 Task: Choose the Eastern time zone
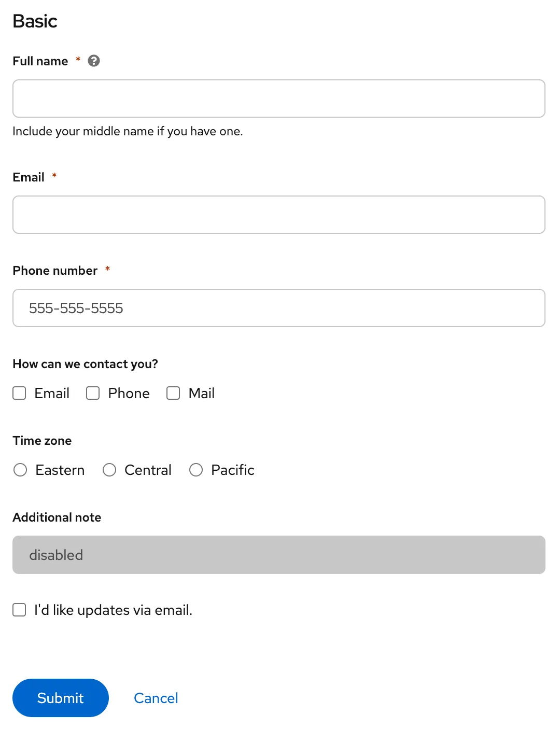[20, 470]
